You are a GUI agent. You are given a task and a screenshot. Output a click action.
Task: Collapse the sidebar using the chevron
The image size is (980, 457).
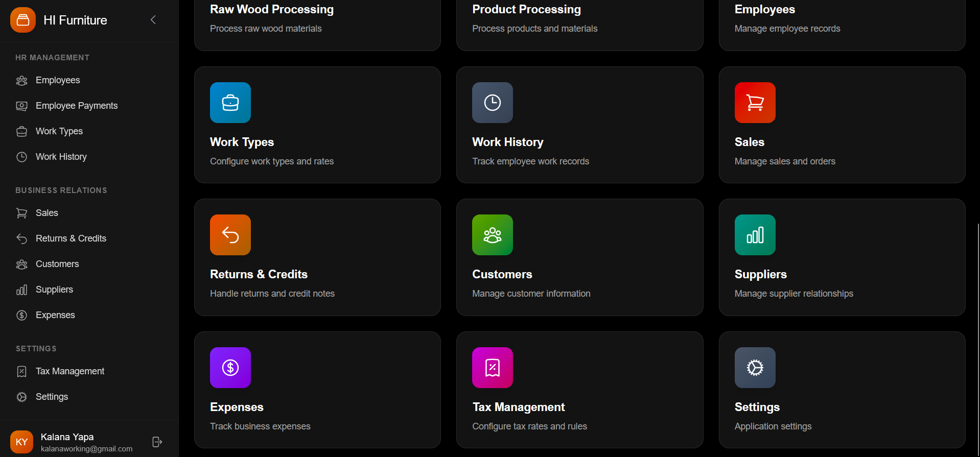153,20
